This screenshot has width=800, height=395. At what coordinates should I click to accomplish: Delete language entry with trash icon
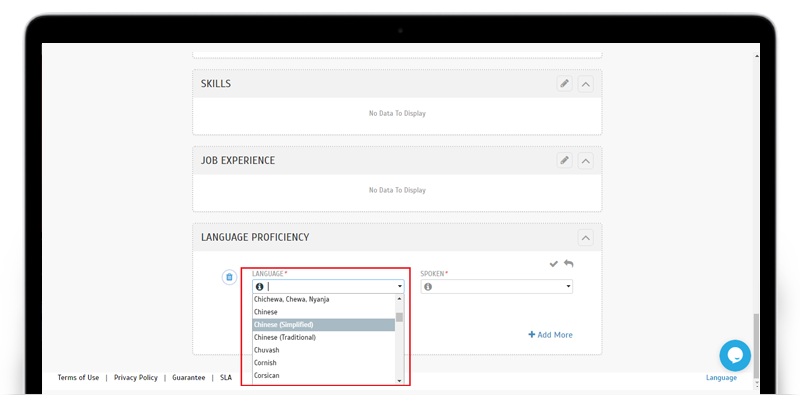pyautogui.click(x=229, y=277)
